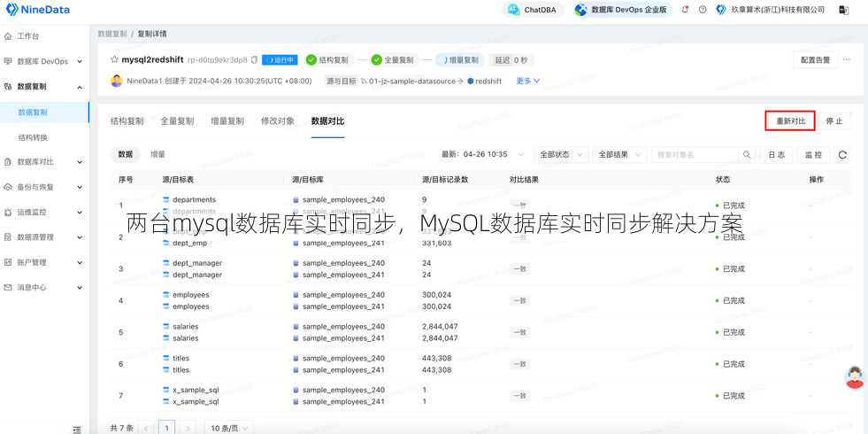Viewport: 868px width, 434px height.
Task: Click x_sample_sql source table name
Action: (x=196, y=391)
